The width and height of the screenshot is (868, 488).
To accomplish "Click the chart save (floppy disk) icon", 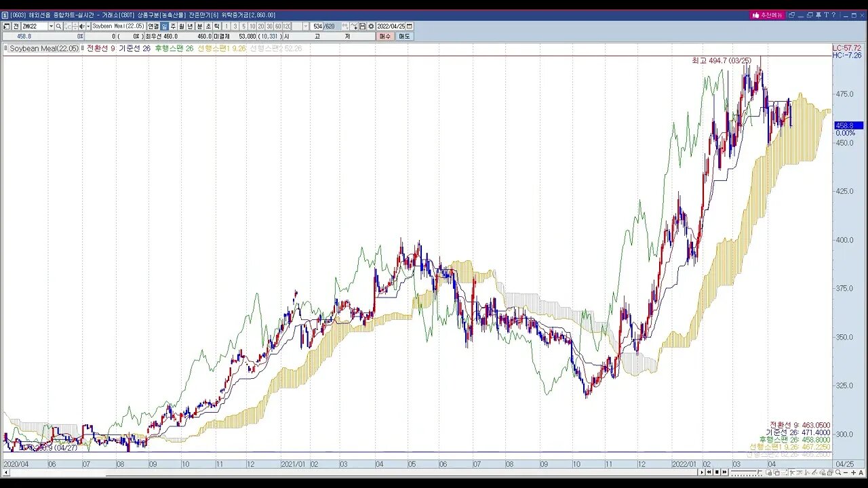I will [x=362, y=26].
